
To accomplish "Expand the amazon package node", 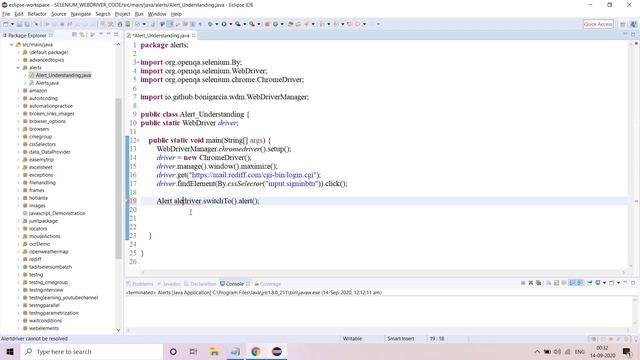I will [x=18, y=91].
